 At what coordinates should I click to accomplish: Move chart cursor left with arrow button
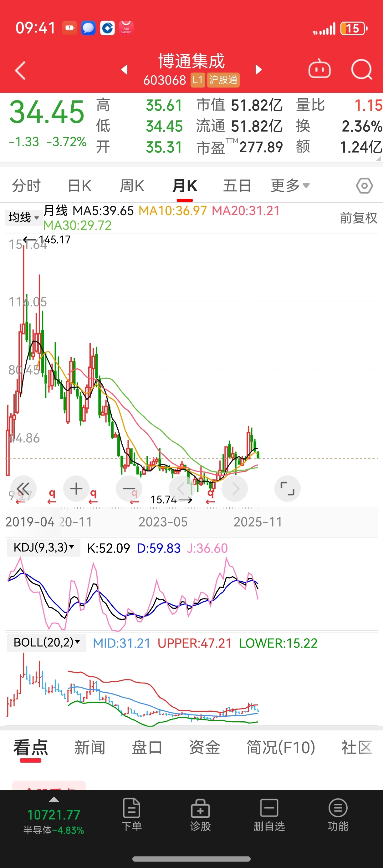pos(182,489)
